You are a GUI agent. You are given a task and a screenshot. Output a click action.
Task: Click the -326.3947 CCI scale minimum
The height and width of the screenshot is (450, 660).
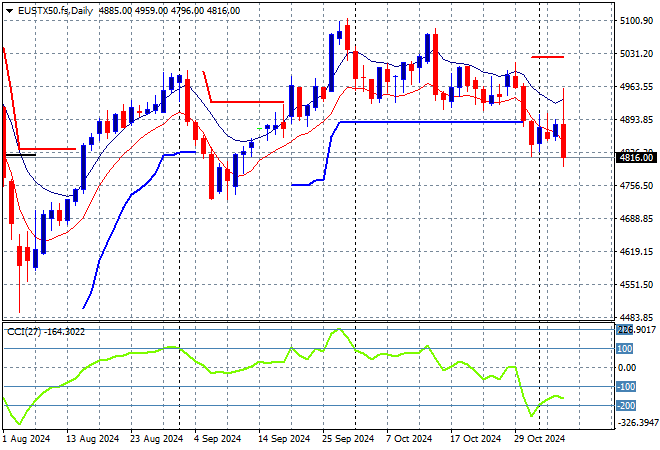click(635, 423)
